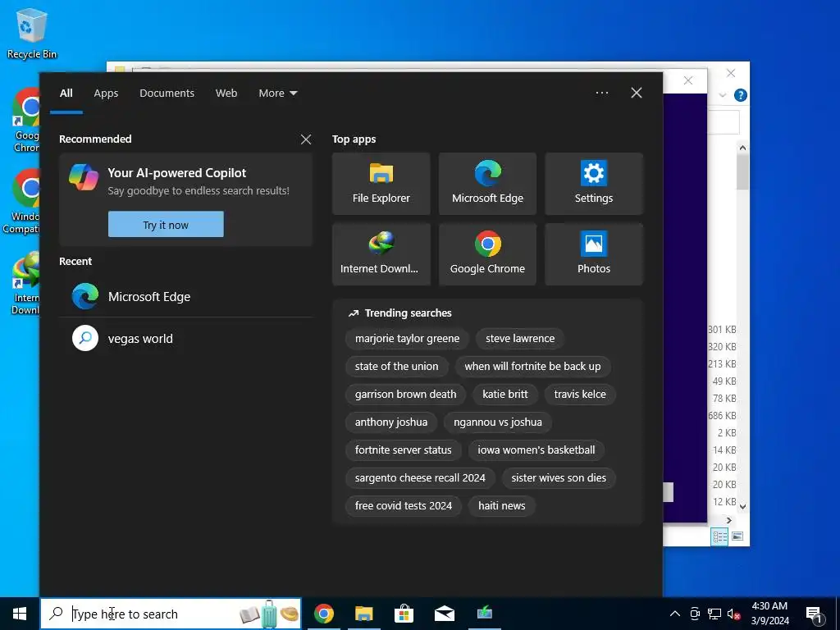Expand the More dropdown tab
Screen dimensions: 840x630
[x=277, y=94]
